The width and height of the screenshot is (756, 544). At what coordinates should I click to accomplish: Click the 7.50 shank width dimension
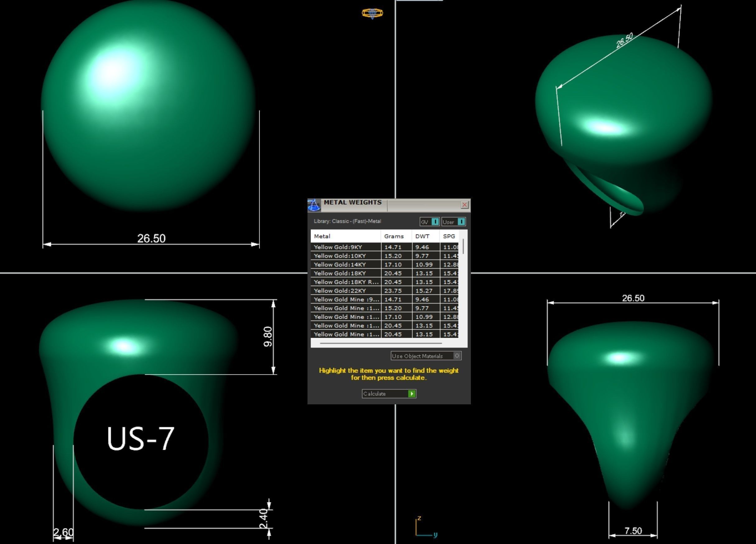point(633,531)
